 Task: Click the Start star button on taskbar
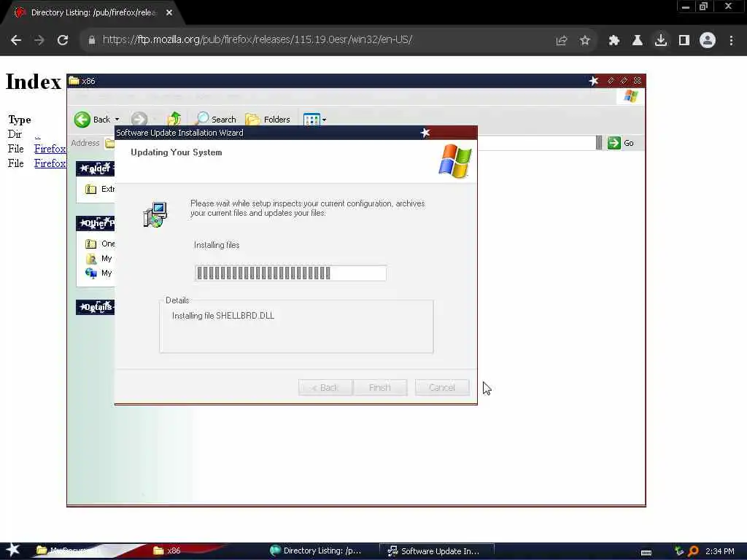(x=13, y=550)
